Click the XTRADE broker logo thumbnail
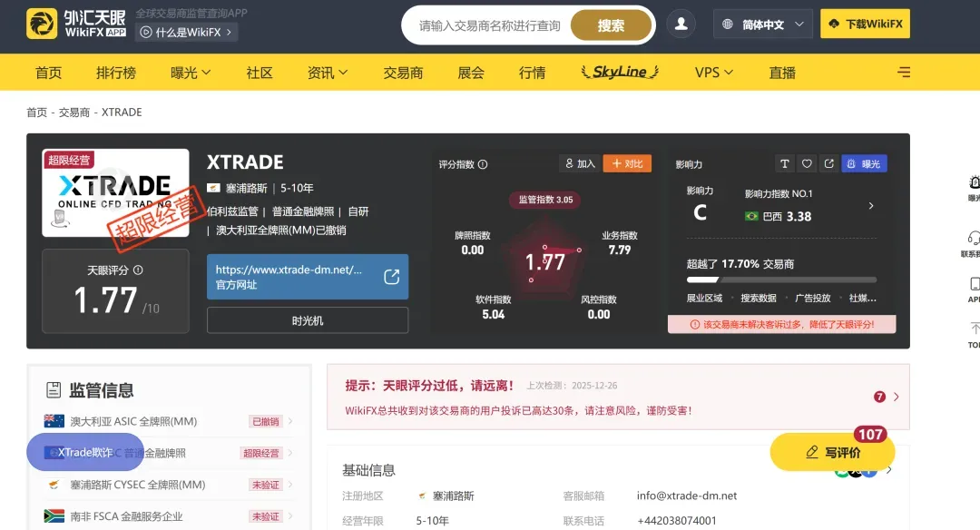980x530 pixels. click(x=115, y=192)
